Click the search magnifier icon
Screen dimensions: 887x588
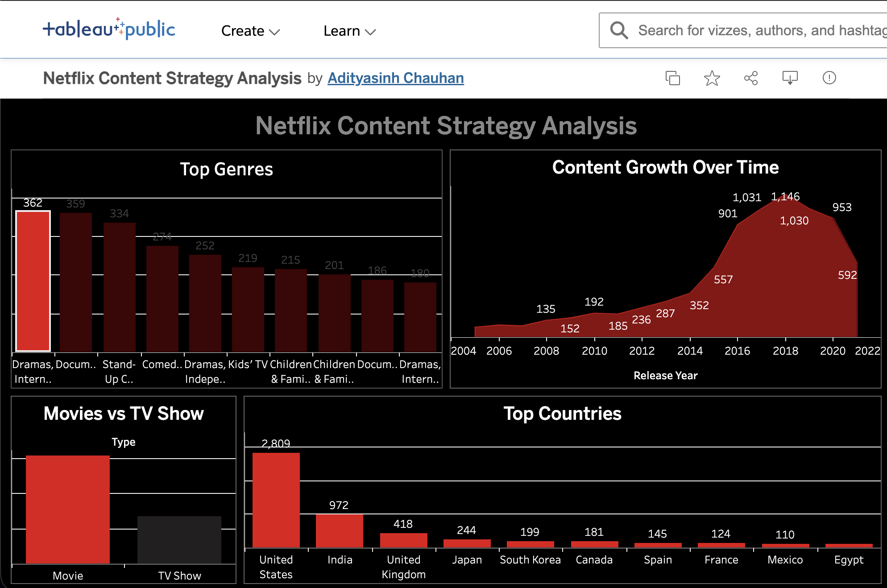619,30
